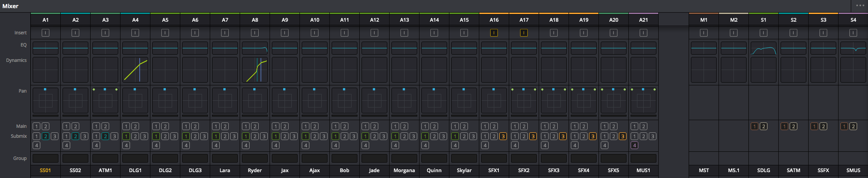The height and width of the screenshot is (178, 868).
Task: Disable Submix 3 routing on SFX1 track A16
Action: (x=503, y=136)
